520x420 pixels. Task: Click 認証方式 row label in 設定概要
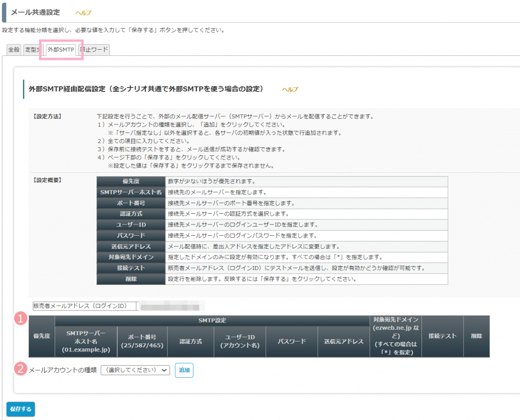(x=131, y=214)
